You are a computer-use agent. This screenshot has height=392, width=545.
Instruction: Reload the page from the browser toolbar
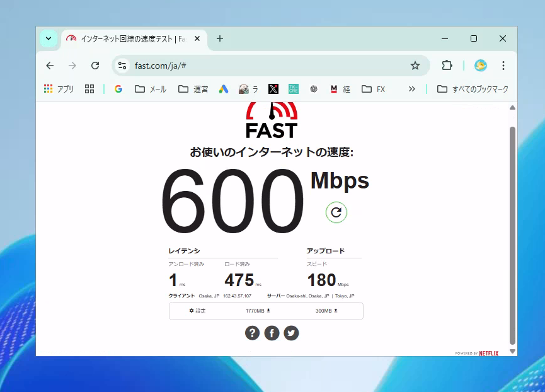pyautogui.click(x=95, y=66)
